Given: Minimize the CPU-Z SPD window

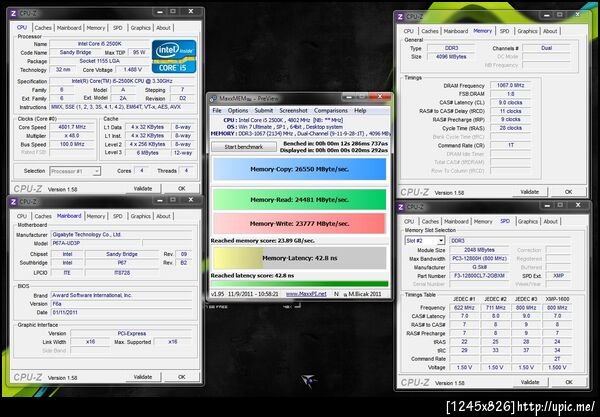Looking at the screenshot, I should [547, 205].
